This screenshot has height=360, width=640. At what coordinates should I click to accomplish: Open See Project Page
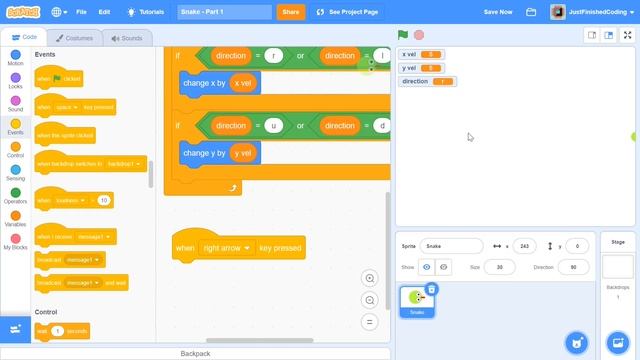[x=347, y=12]
